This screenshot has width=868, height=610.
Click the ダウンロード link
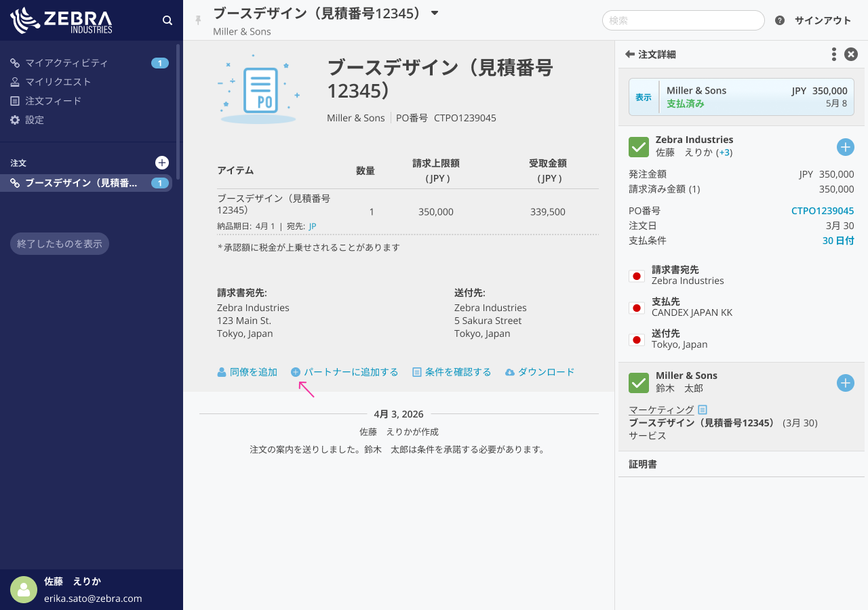click(x=540, y=372)
